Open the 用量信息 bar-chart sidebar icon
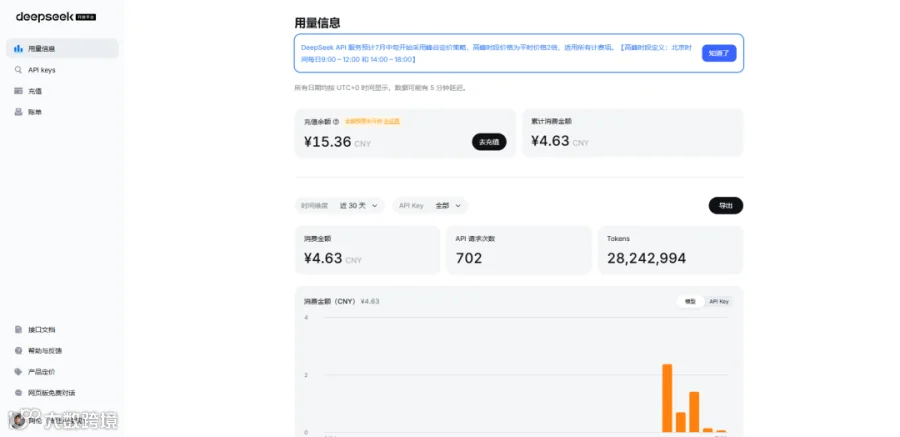The image size is (900, 437). [18, 49]
